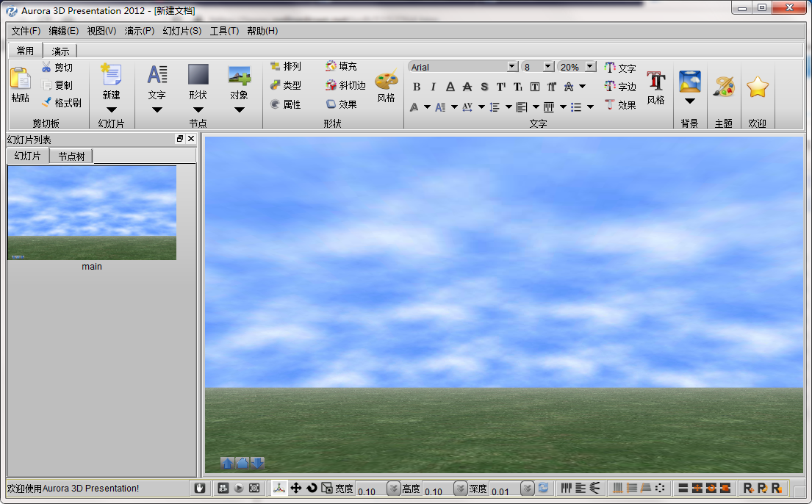Switch to the 节点树 node tree tab
The image size is (812, 504).
pos(70,156)
